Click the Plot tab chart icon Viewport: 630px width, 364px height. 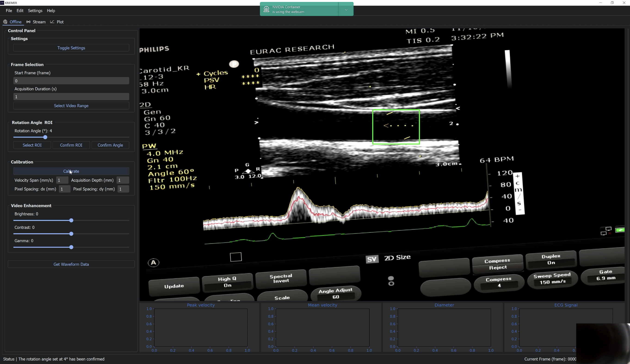tap(52, 22)
